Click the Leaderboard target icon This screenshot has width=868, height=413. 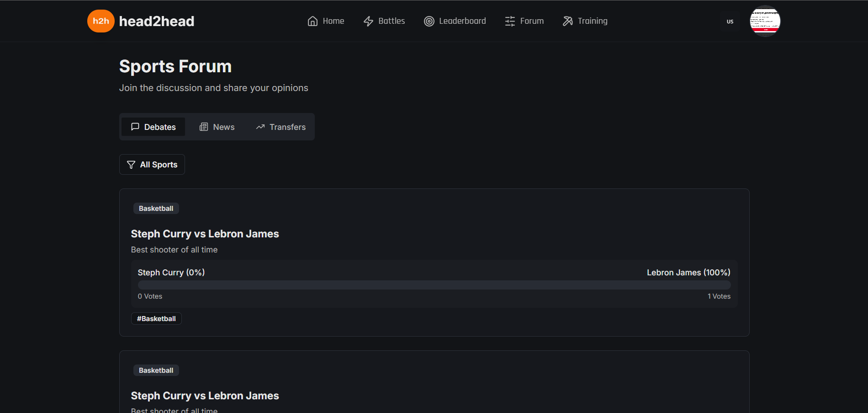pyautogui.click(x=429, y=21)
